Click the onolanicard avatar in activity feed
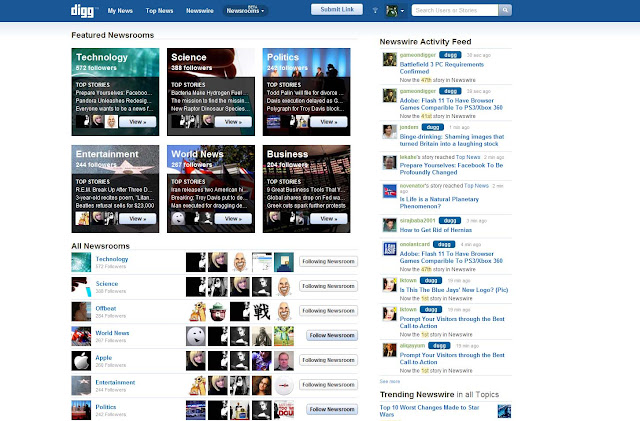This screenshot has width=640, height=421. coord(389,248)
